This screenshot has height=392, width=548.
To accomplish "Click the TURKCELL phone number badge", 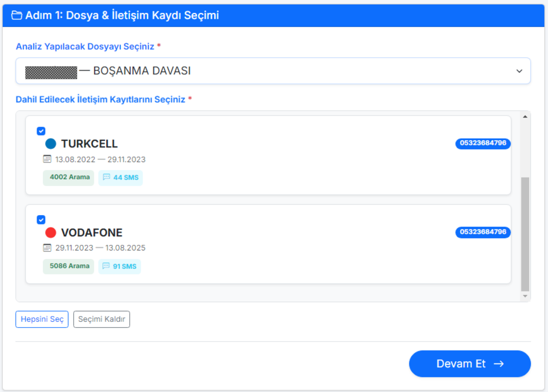I will click(x=483, y=143).
